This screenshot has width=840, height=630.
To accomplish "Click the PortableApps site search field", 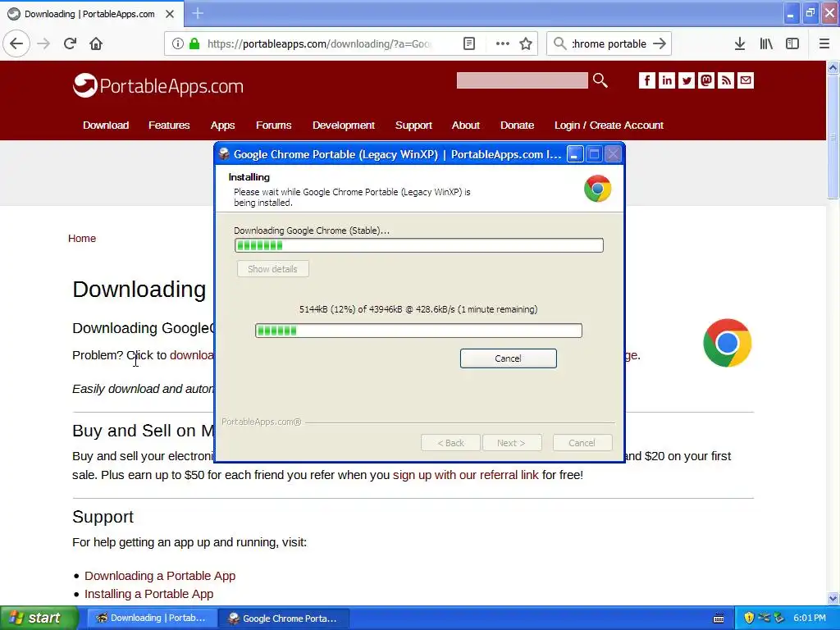I will pyautogui.click(x=522, y=80).
